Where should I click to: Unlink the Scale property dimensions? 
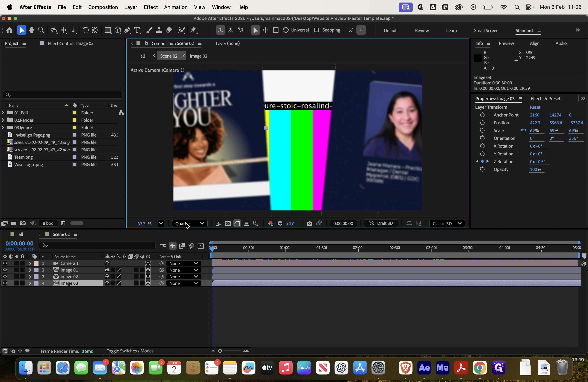523,130
